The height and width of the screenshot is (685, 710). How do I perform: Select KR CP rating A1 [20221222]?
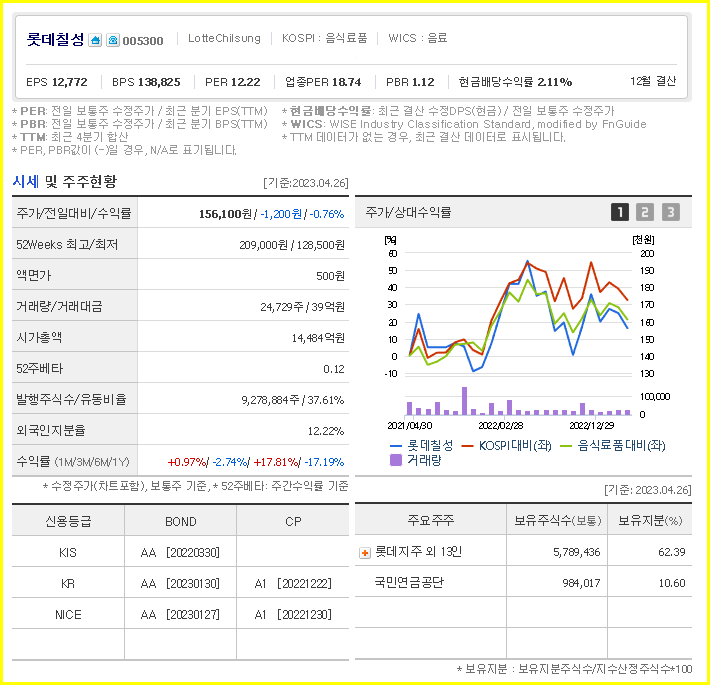[293, 584]
